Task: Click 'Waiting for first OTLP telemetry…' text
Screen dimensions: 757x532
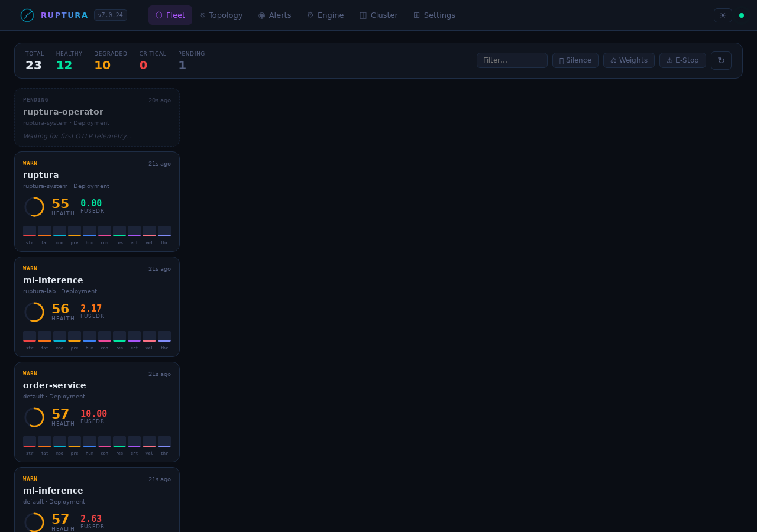Action: coord(78,136)
